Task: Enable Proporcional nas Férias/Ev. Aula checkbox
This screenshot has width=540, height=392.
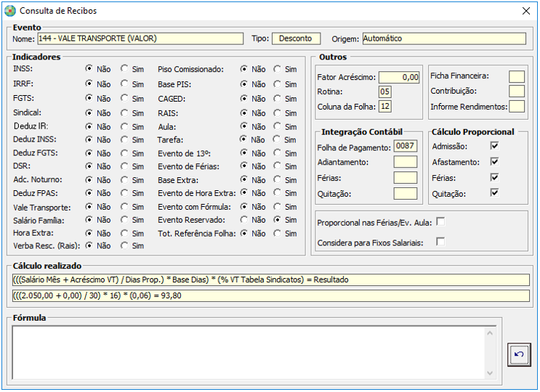Action: tap(440, 222)
